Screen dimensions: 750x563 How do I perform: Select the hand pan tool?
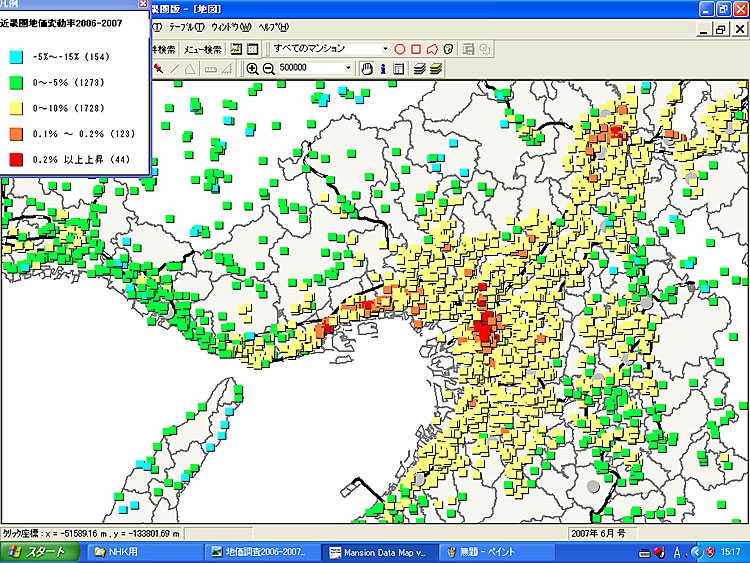[367, 69]
